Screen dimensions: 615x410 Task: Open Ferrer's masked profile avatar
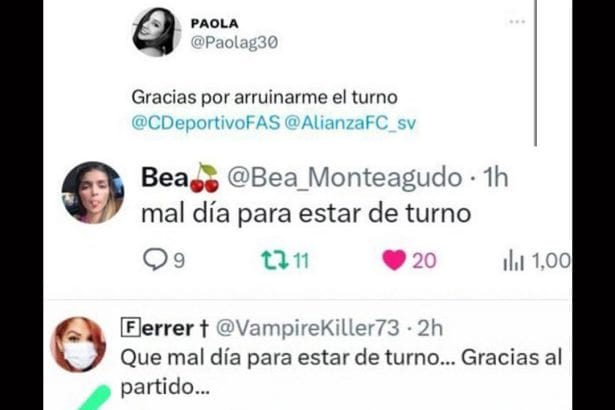79,344
